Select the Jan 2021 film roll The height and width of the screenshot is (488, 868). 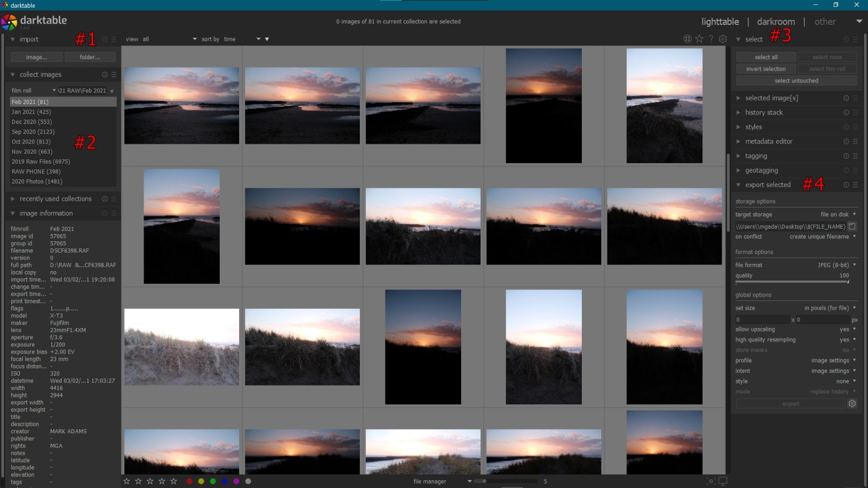click(31, 112)
